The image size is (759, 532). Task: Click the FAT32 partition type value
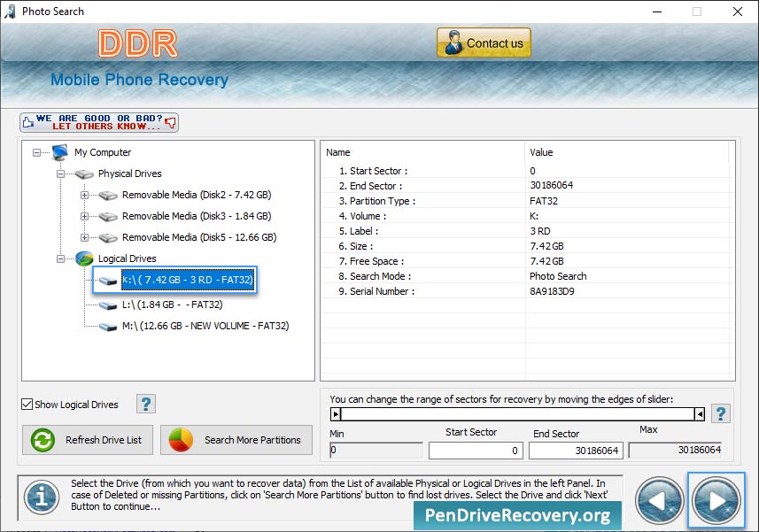544,201
